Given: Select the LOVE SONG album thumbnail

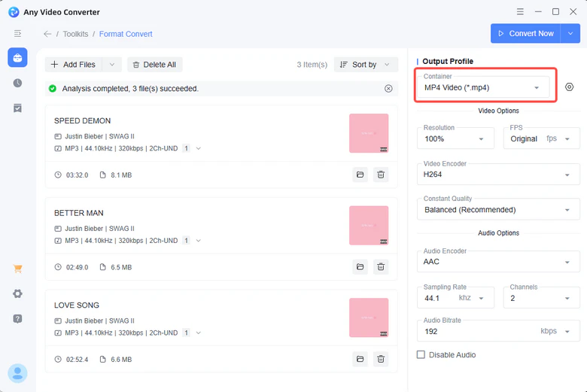Looking at the screenshot, I should point(369,318).
